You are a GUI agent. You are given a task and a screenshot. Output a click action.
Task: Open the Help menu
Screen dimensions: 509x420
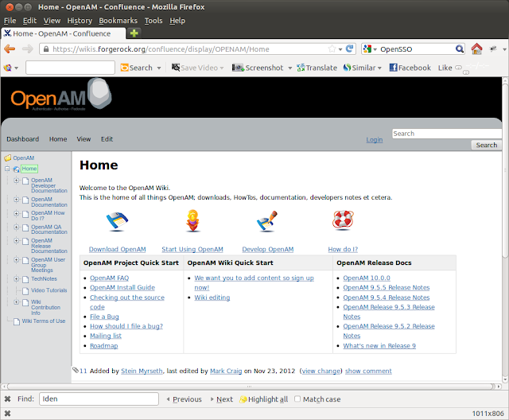[177, 21]
